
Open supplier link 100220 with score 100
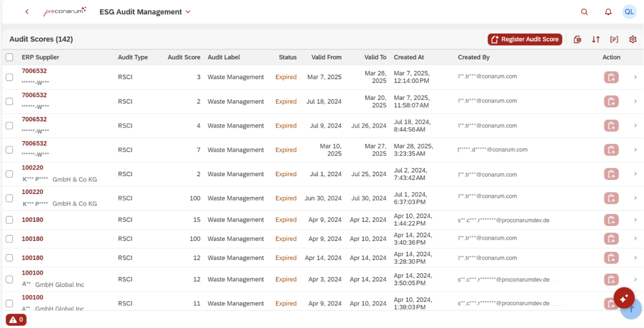click(x=33, y=192)
